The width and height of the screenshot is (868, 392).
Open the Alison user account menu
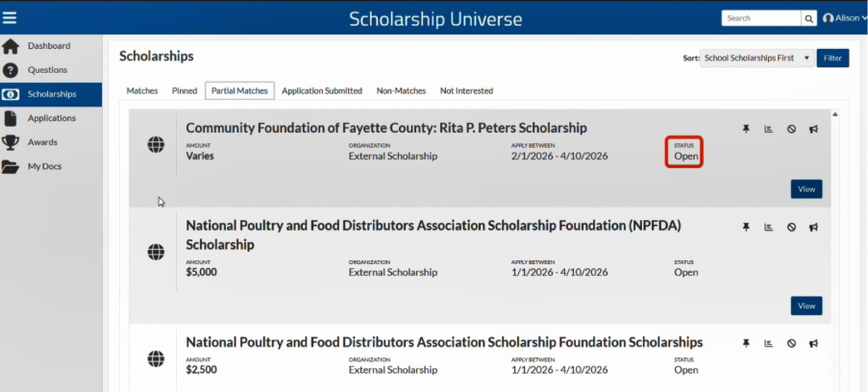pos(845,18)
